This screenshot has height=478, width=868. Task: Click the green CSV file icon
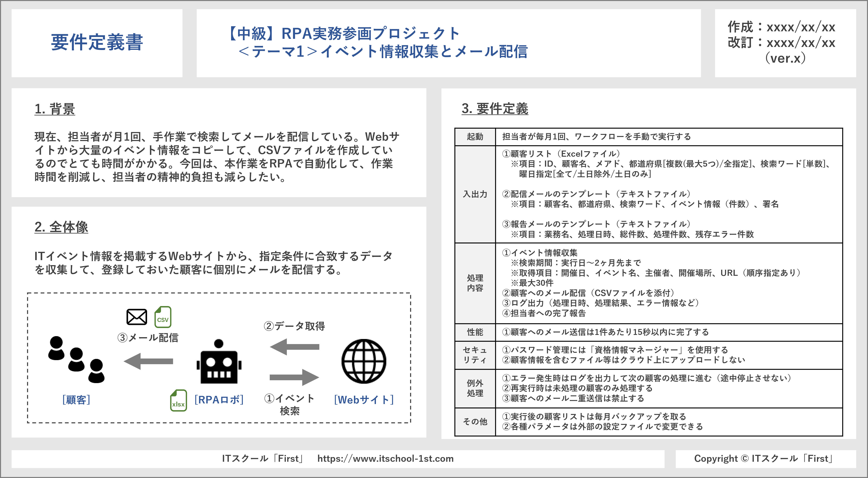pos(163,317)
